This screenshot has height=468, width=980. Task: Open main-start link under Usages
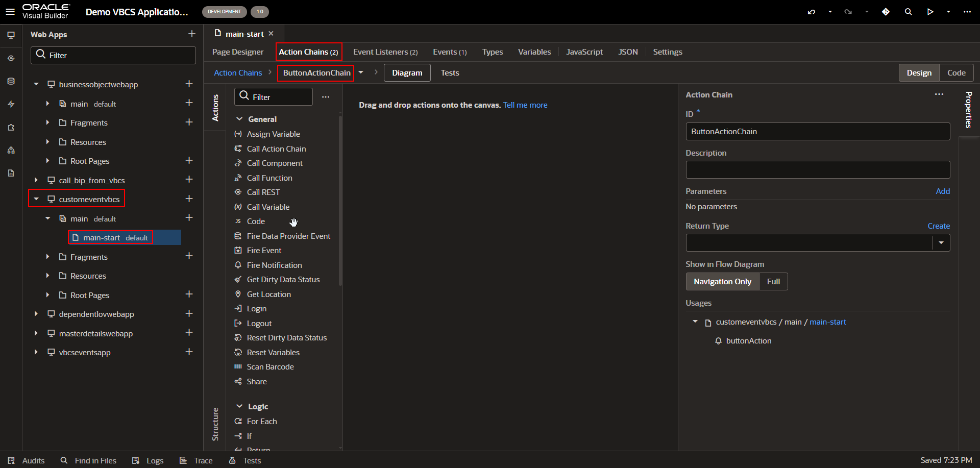(828, 322)
